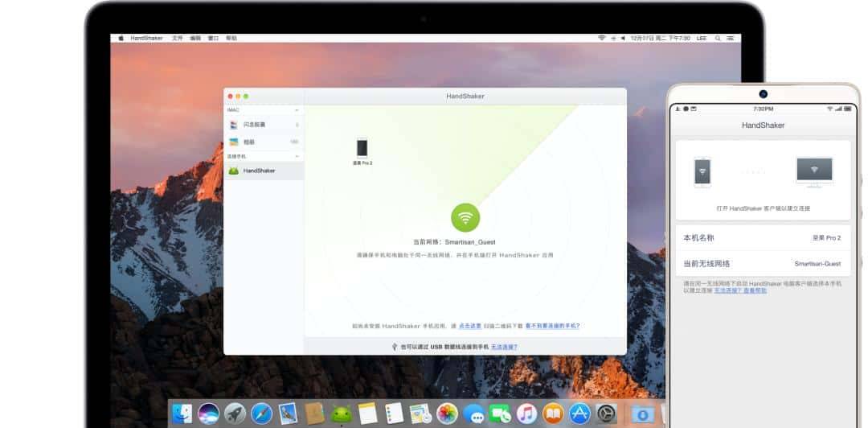The height and width of the screenshot is (428, 868).
Task: Click the 无法连接? link beside USB text
Action: [504, 347]
